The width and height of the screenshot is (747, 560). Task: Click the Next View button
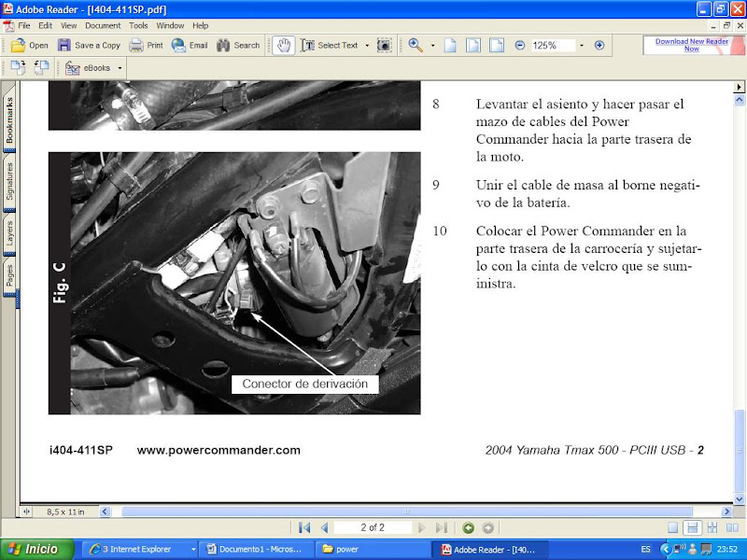(x=487, y=527)
